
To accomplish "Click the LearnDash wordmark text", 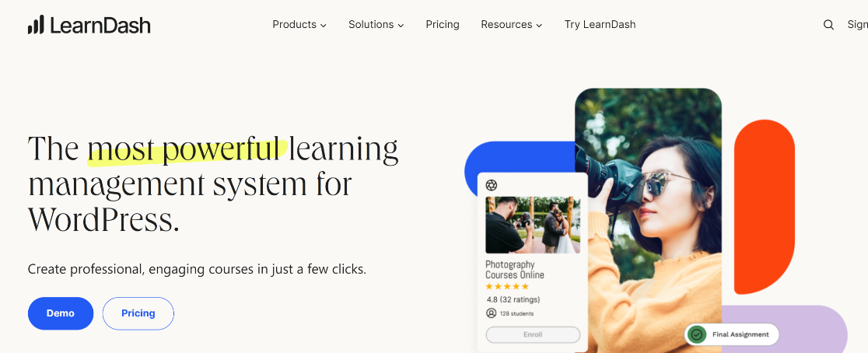I will [x=100, y=25].
